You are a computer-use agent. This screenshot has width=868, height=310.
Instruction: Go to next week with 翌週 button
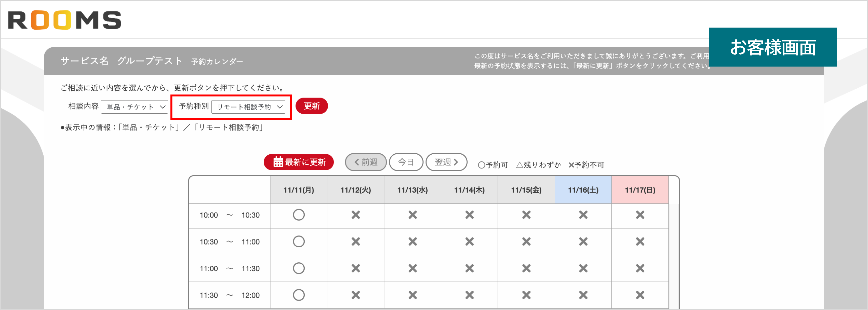pos(446,162)
